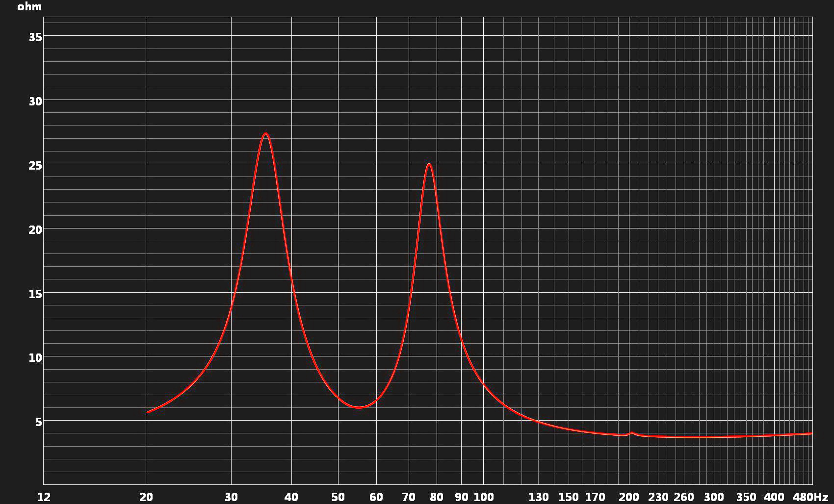The height and width of the screenshot is (504, 834).
Task: Click the "50" frequency axis label
Action: coord(338,497)
